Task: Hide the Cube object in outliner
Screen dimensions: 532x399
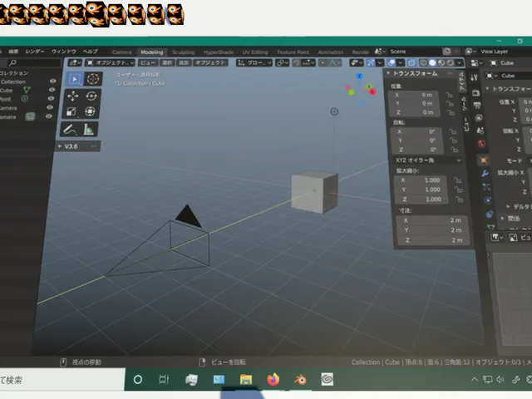Action: click(52, 90)
